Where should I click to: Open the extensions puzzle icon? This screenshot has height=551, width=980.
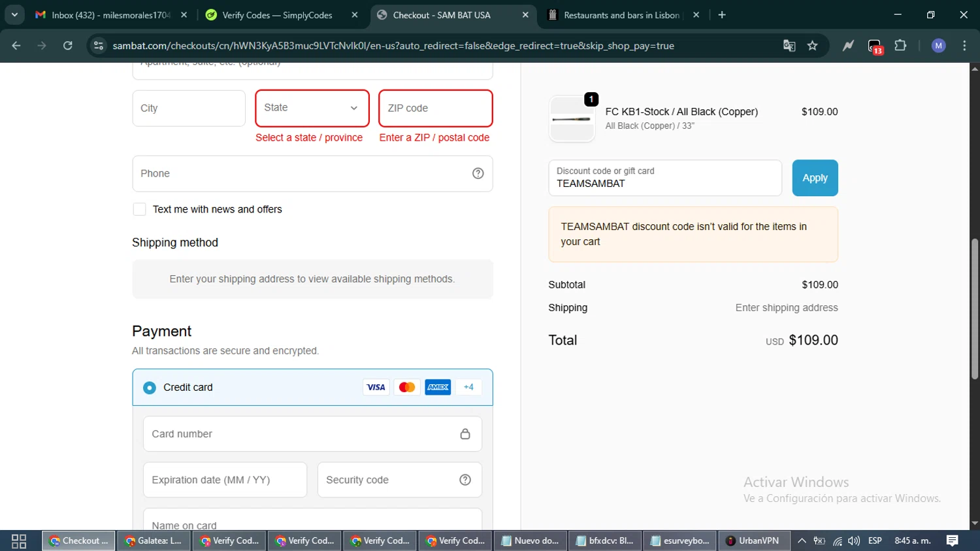[x=900, y=46]
